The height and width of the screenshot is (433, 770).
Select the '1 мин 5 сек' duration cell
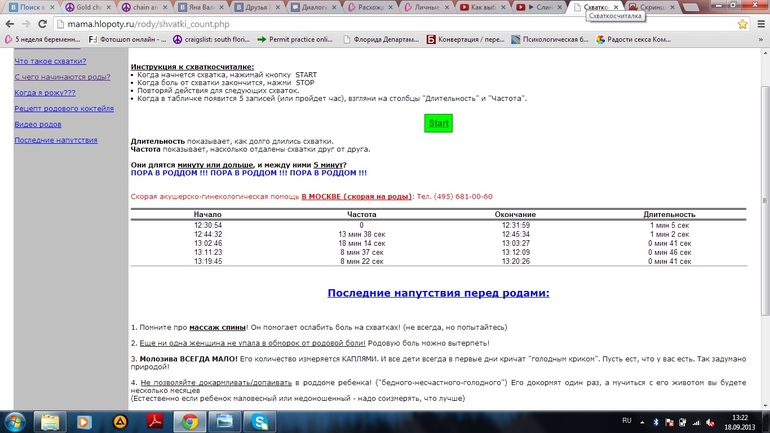click(x=669, y=225)
